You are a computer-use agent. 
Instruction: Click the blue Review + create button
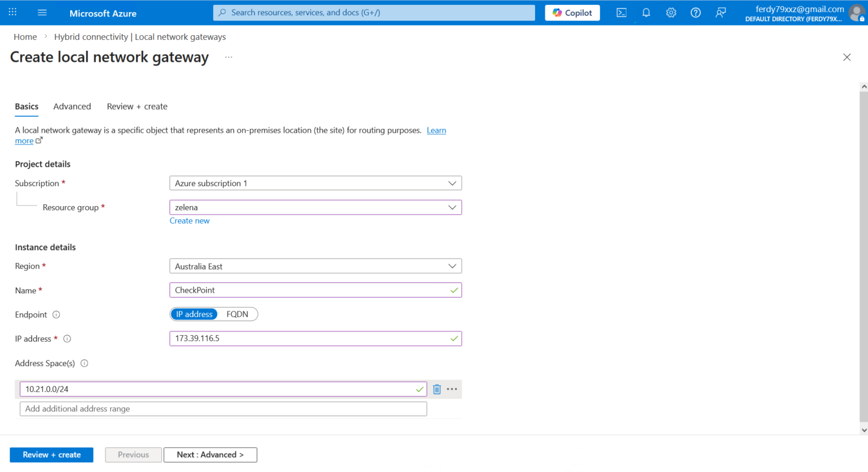[x=51, y=454]
